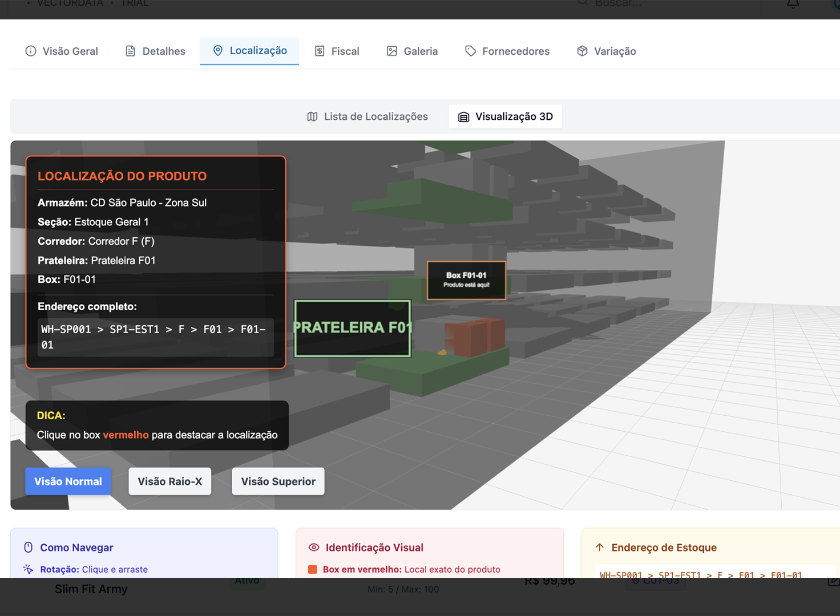The height and width of the screenshot is (616, 840).
Task: Click the Galeria image icon
Action: tap(391, 51)
